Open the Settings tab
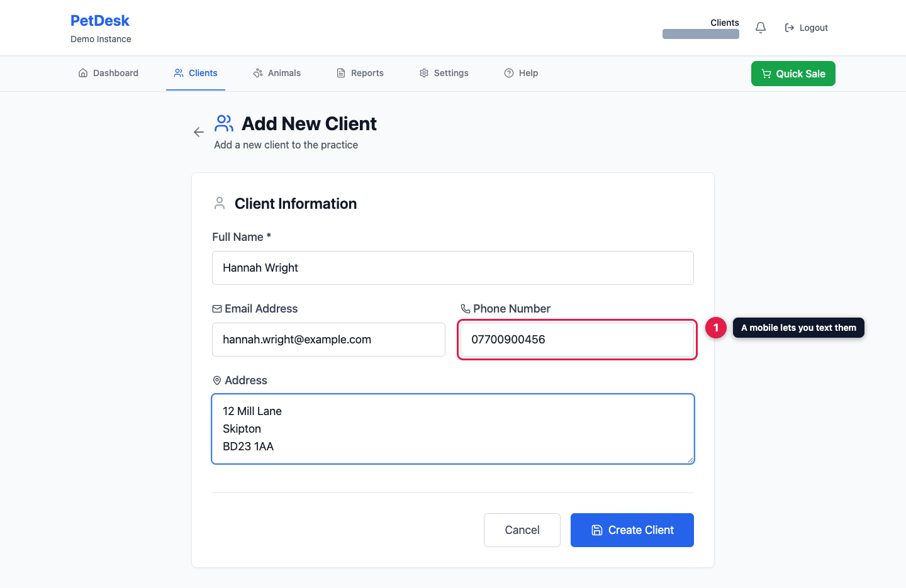This screenshot has width=906, height=588. [x=444, y=73]
